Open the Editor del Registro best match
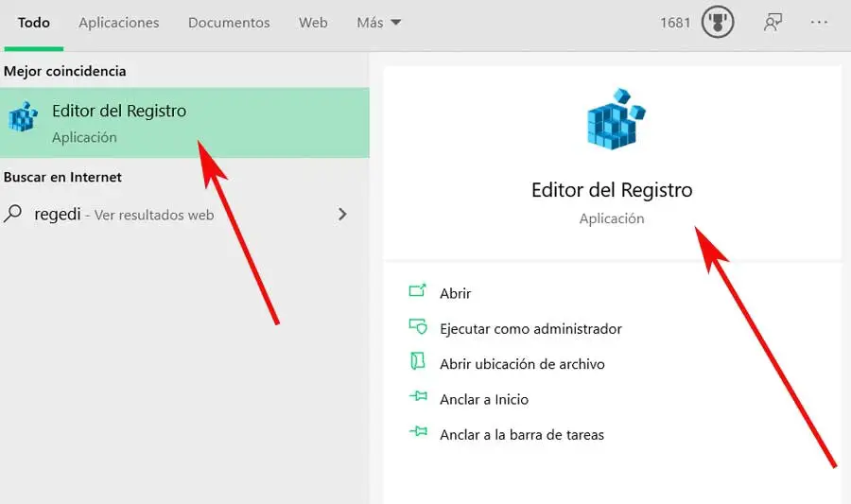Image resolution: width=851 pixels, height=504 pixels. [184, 123]
